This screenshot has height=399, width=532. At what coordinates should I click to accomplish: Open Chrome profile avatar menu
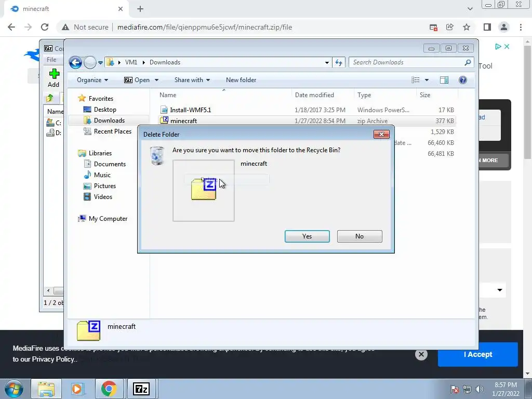[504, 27]
